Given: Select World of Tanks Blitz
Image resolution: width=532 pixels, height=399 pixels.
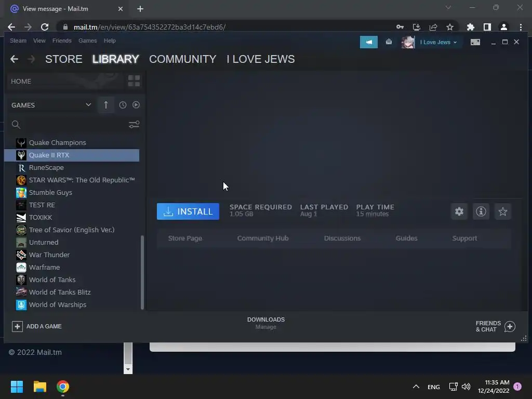Looking at the screenshot, I should pos(72,292).
